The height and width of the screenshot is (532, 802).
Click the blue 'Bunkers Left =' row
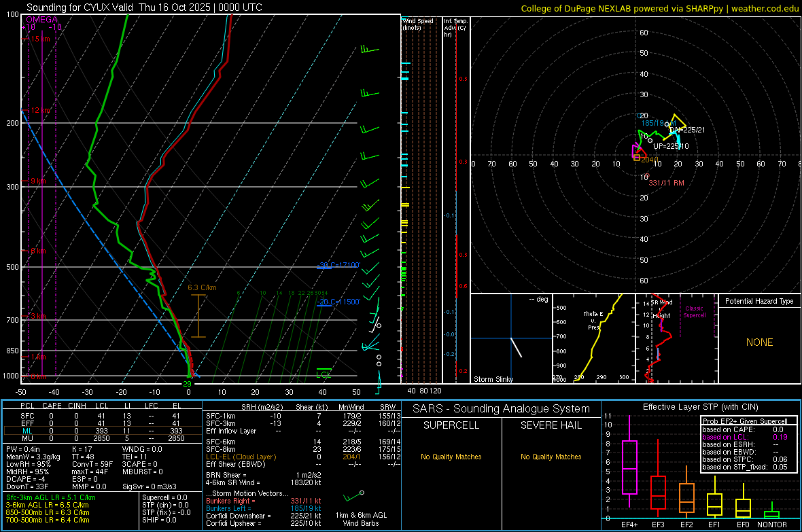264,508
